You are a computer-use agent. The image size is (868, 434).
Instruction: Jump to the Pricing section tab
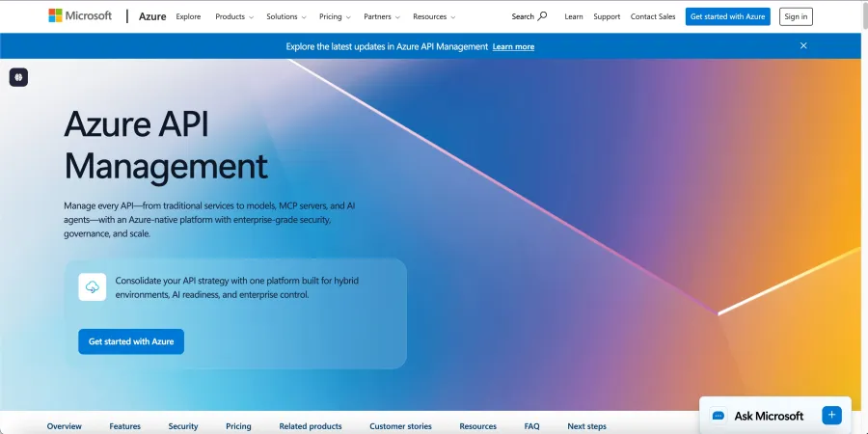pyautogui.click(x=238, y=426)
